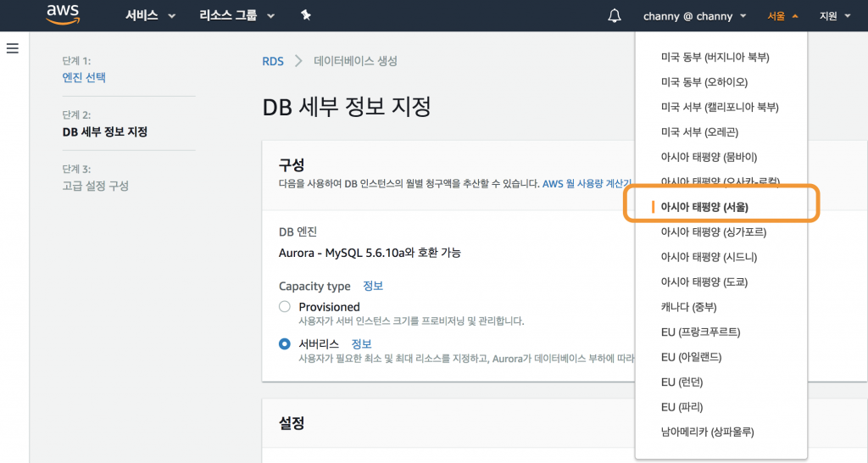The width and height of the screenshot is (868, 463).
Task: Open the 리소스 그룹 dropdown
Action: 237,16
